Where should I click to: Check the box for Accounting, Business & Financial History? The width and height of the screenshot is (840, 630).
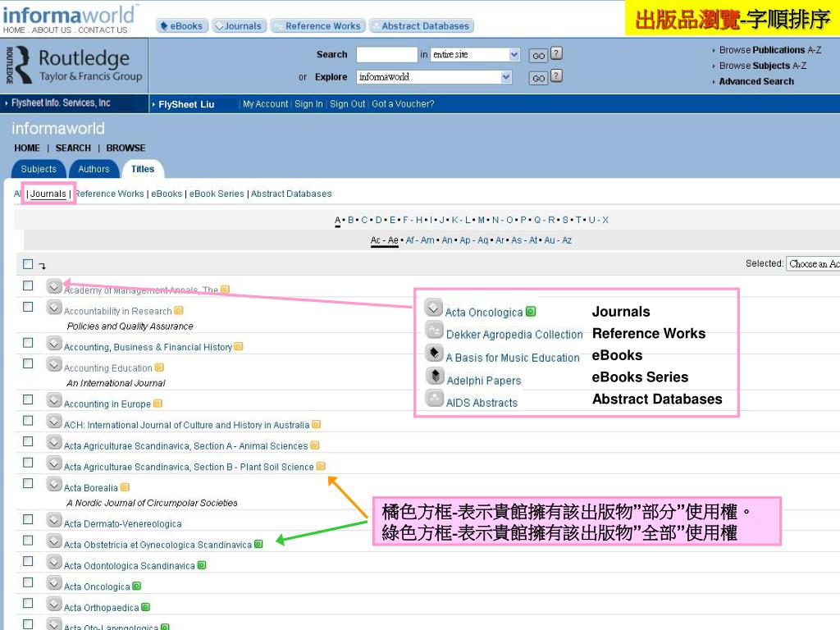coord(28,342)
